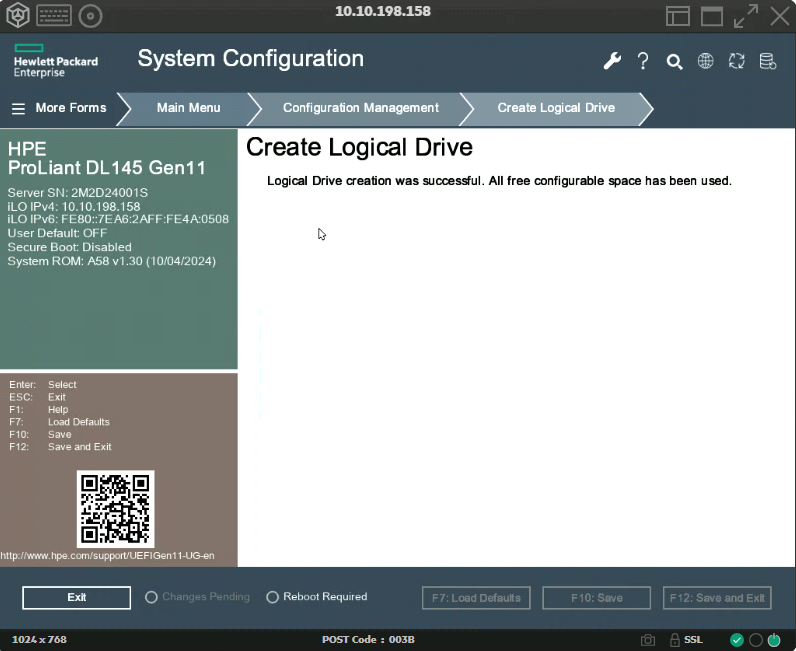The height and width of the screenshot is (651, 796).
Task: Click the System ROM: A58 v1.30 text
Action: pyautogui.click(x=112, y=261)
